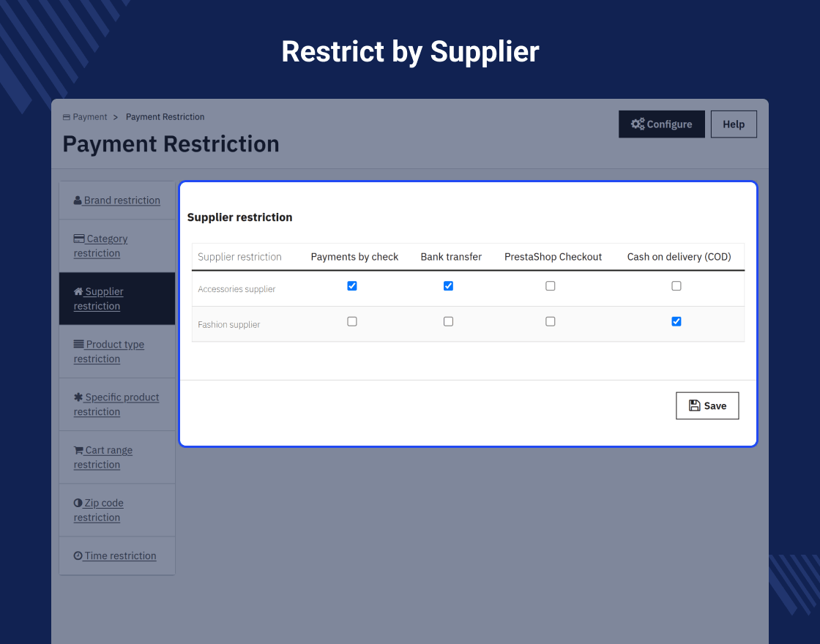
Task: Save the supplier restriction settings
Action: point(707,405)
